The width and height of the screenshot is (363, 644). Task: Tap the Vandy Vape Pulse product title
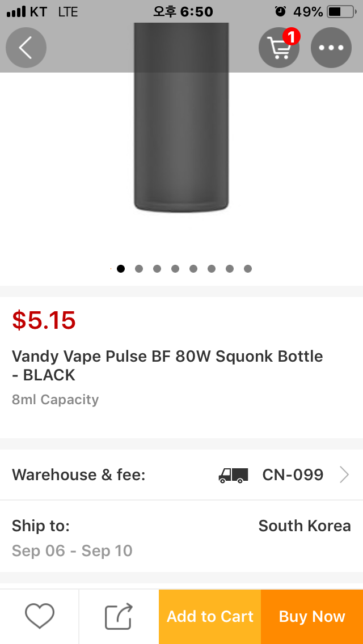click(167, 365)
